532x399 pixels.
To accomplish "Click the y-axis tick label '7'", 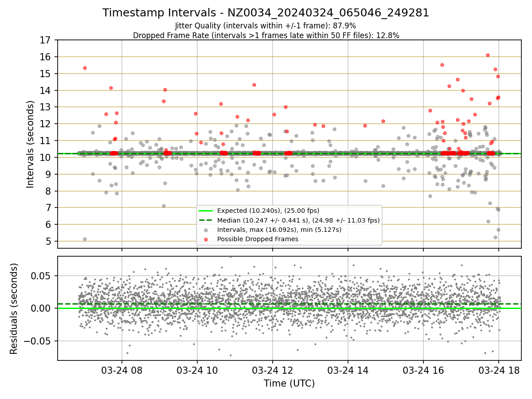I will click(x=48, y=207).
